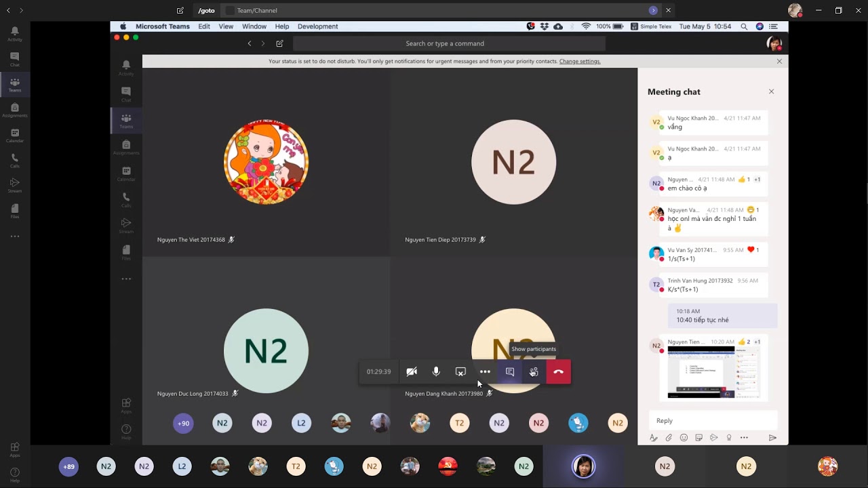The image size is (868, 488).
Task: Click stop sharing screen icon
Action: point(460,371)
